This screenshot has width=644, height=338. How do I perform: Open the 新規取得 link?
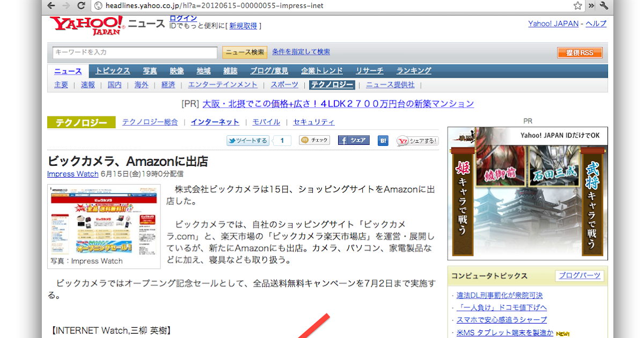coord(243,26)
